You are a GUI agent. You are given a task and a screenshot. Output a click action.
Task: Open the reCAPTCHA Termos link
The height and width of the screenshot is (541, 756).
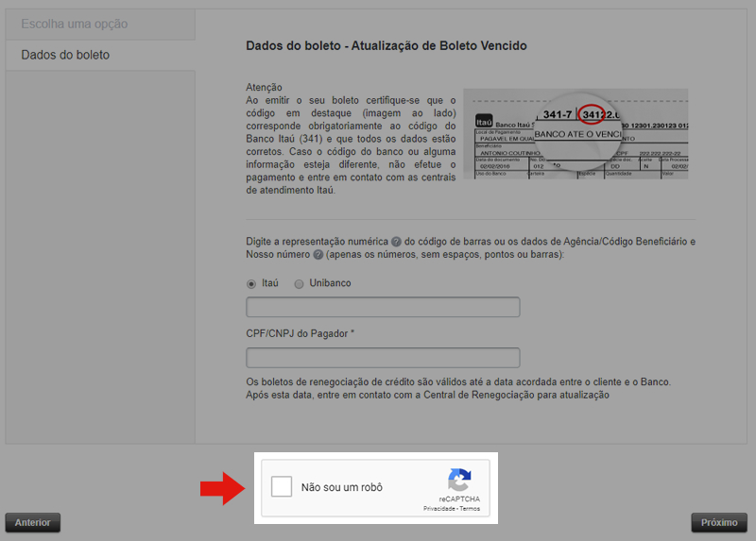(470, 509)
